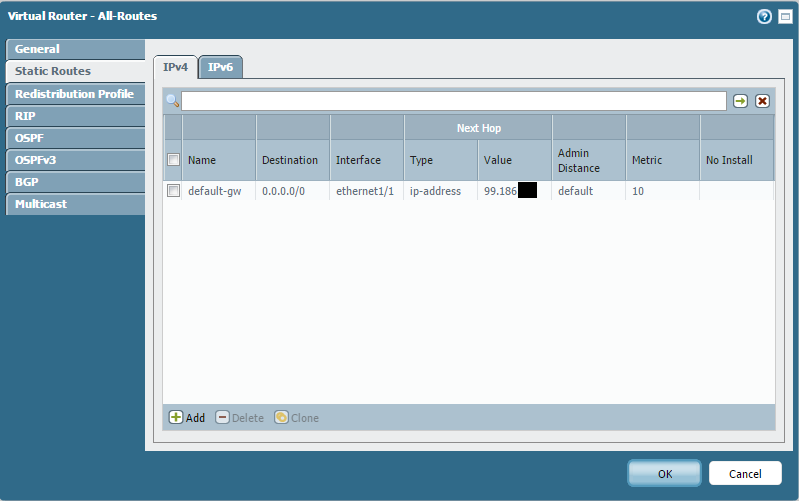This screenshot has height=501, width=799.
Task: Open the default-gw route name
Action: coord(215,191)
